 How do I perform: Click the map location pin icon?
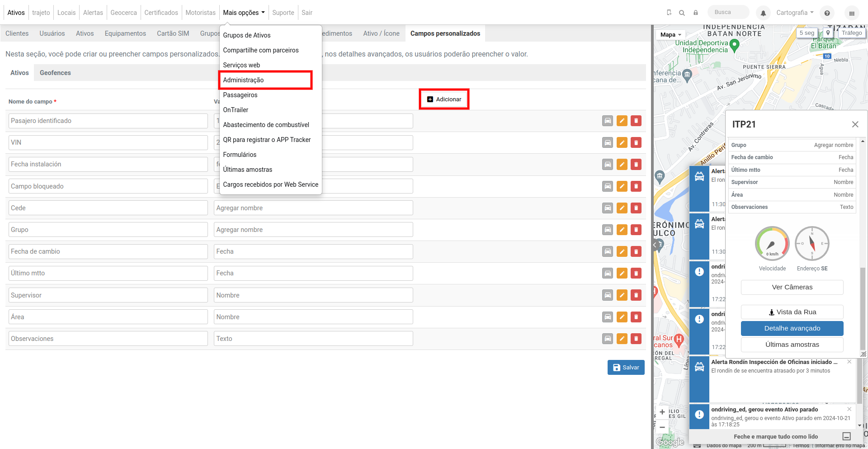[828, 33]
